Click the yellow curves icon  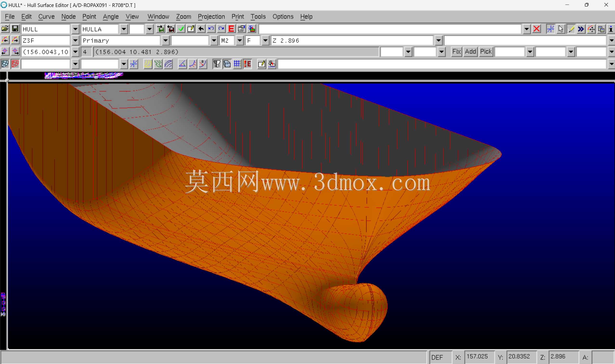[148, 64]
